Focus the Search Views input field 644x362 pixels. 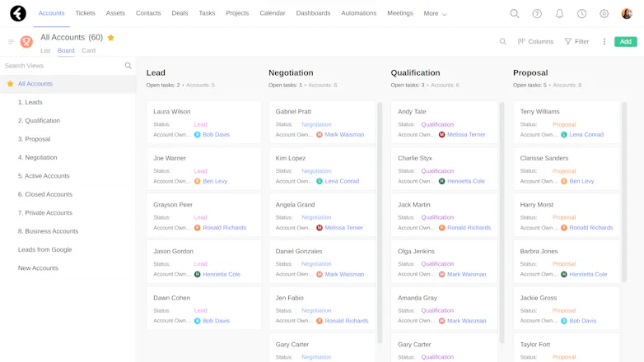click(62, 66)
